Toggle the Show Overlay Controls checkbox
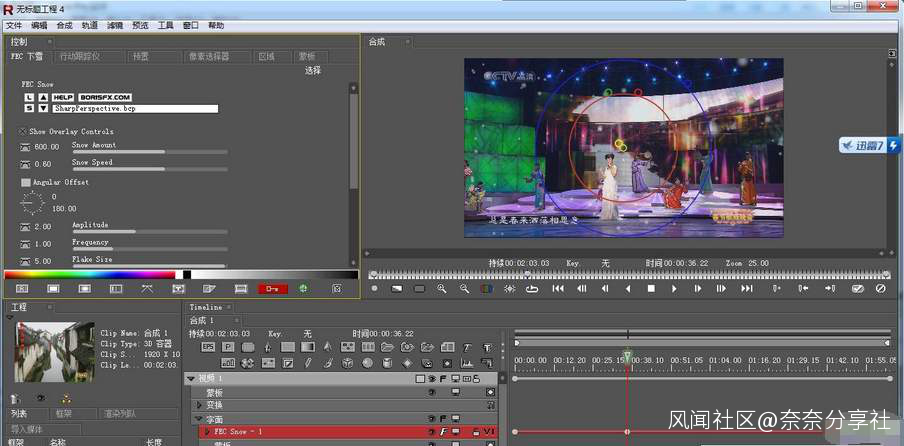The image size is (904, 446). click(x=23, y=131)
